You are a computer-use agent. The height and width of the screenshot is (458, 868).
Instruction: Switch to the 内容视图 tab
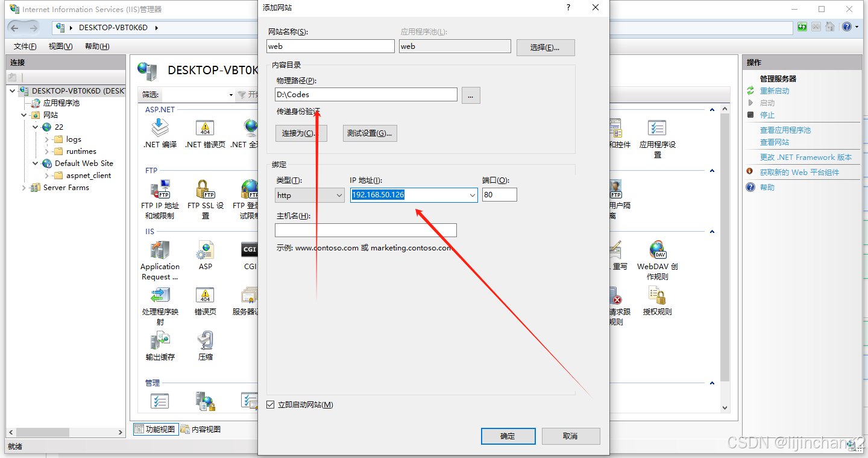click(201, 429)
